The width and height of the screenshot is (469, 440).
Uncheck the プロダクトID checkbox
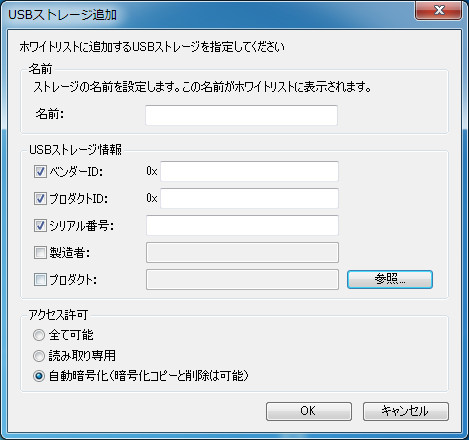(x=40, y=199)
